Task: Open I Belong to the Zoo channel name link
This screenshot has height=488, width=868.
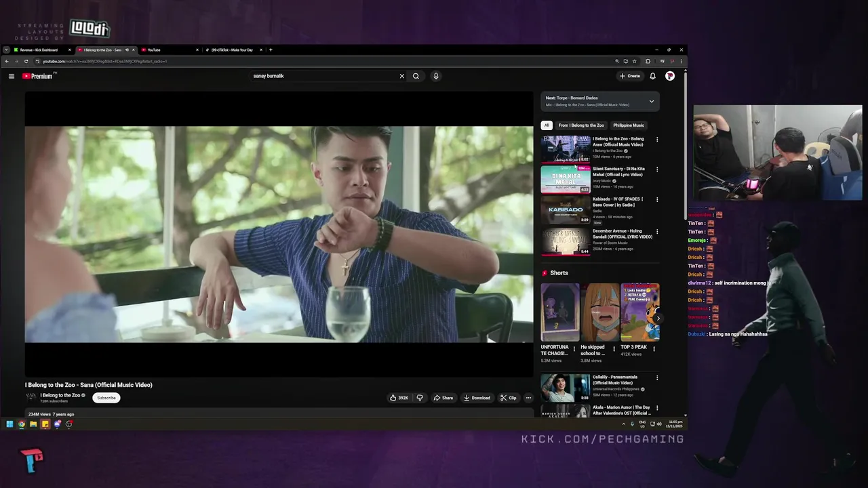Action: 60,395
